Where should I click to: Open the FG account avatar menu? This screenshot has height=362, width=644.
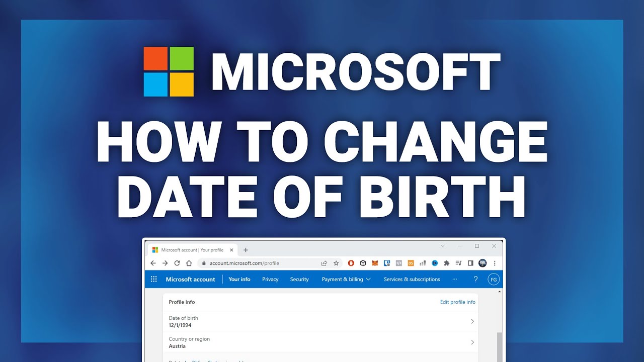point(494,280)
